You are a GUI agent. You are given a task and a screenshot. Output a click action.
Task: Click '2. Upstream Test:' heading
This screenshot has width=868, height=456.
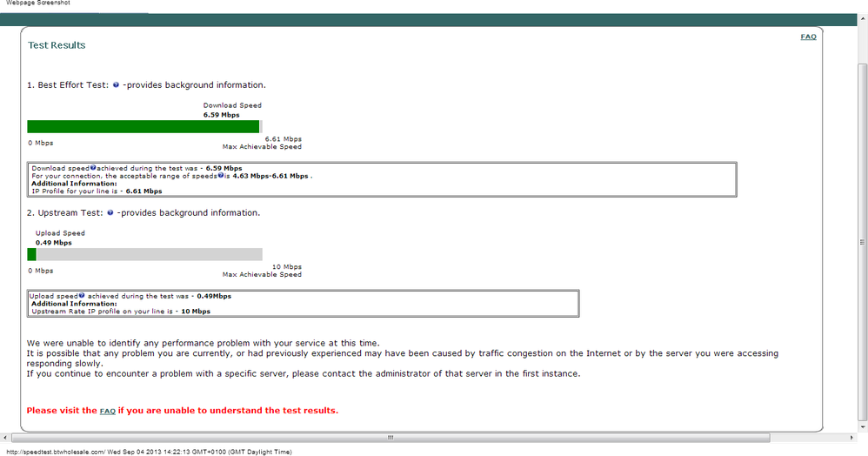coord(64,212)
